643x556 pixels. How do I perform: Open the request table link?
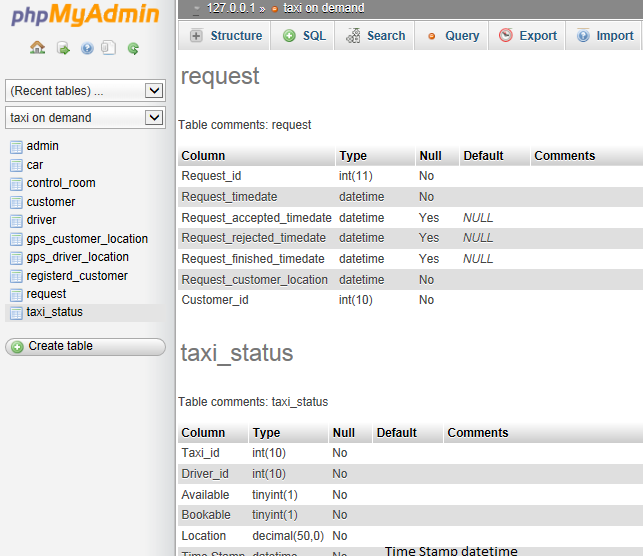46,294
